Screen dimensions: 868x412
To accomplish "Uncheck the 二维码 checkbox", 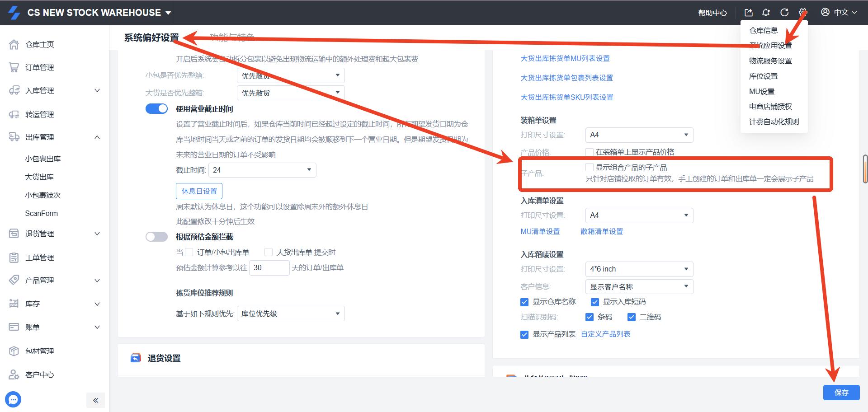I will pos(632,317).
